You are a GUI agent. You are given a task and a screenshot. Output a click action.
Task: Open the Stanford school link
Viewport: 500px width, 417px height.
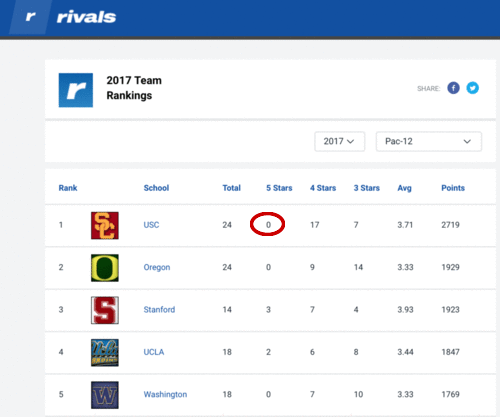(159, 310)
